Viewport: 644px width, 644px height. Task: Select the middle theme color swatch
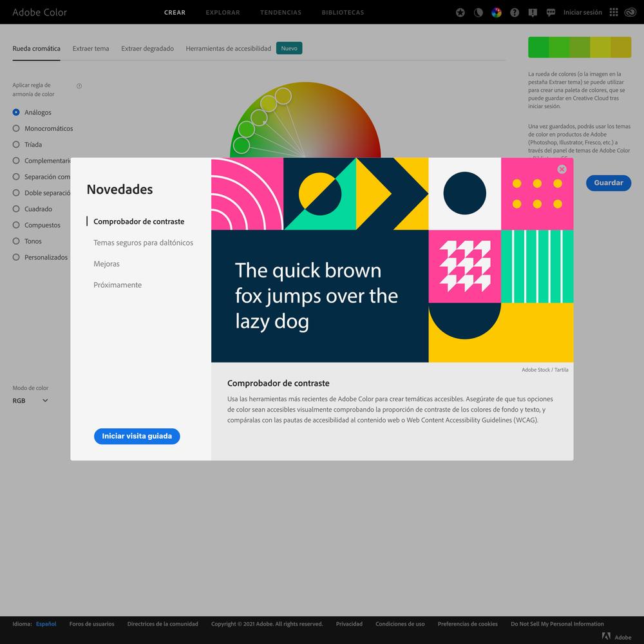tap(580, 47)
